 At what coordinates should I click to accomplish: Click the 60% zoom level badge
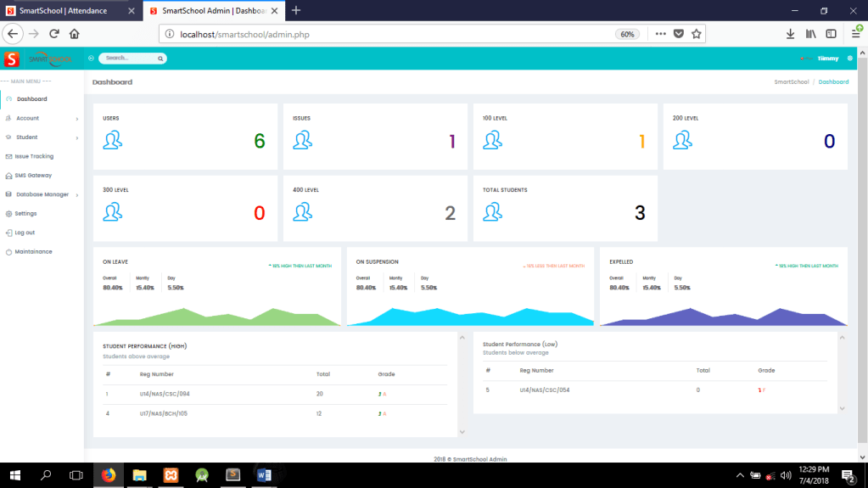click(x=627, y=34)
